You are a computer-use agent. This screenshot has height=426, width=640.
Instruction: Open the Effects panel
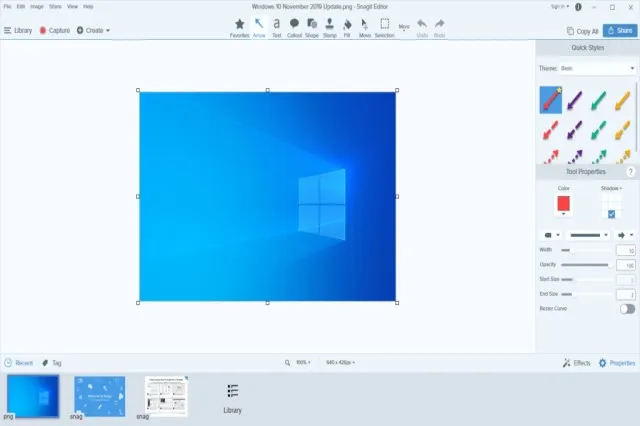[577, 363]
